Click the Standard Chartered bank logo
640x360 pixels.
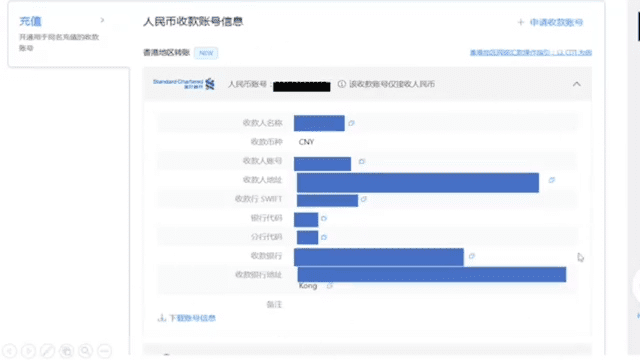click(x=184, y=84)
